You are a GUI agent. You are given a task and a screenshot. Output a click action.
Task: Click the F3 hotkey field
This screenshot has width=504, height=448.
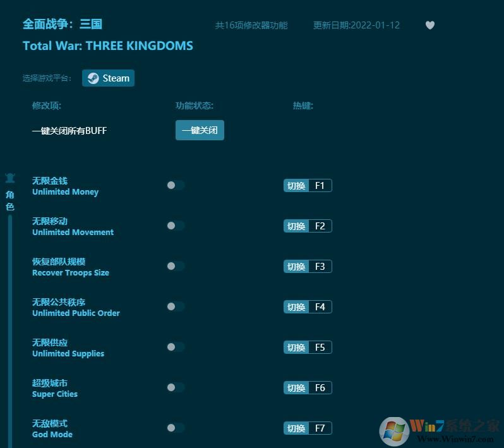coord(320,267)
